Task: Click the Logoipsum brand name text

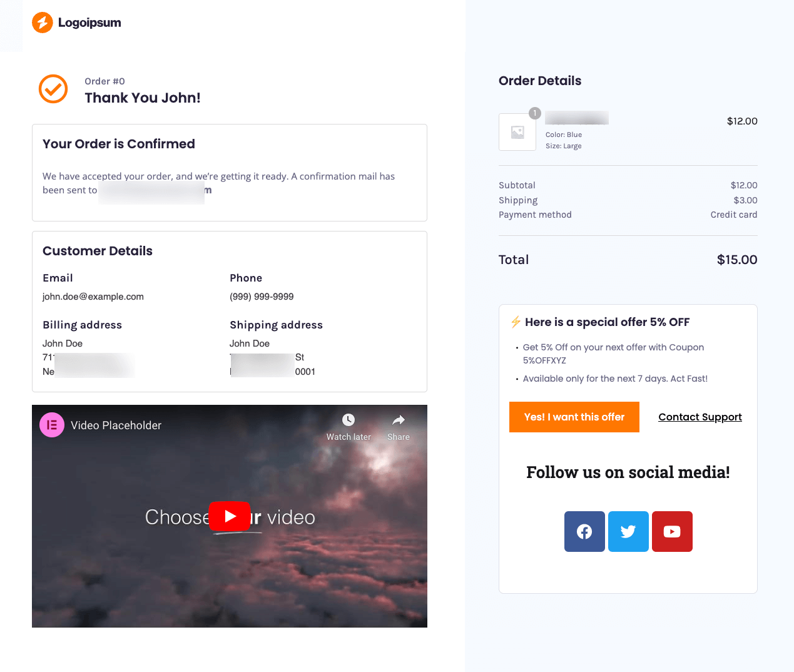Action: (89, 23)
